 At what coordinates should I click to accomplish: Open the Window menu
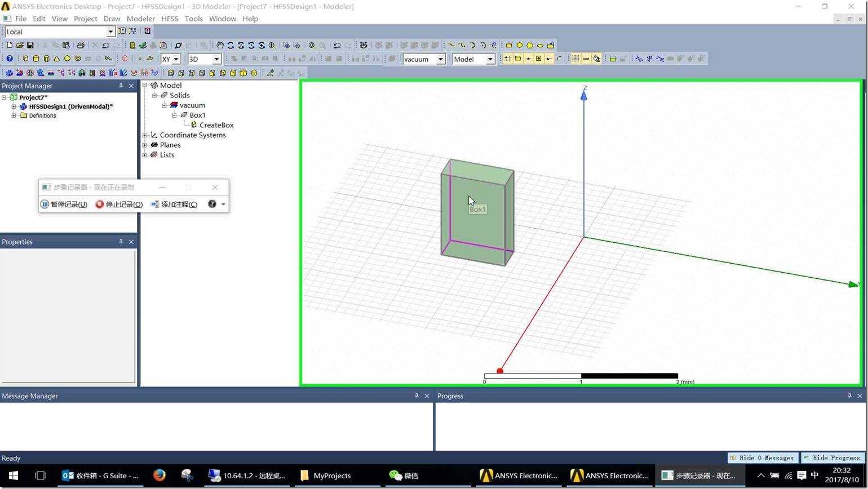(223, 19)
